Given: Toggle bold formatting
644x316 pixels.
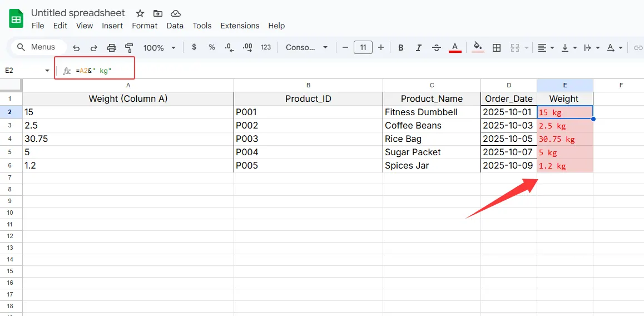Looking at the screenshot, I should 401,48.
